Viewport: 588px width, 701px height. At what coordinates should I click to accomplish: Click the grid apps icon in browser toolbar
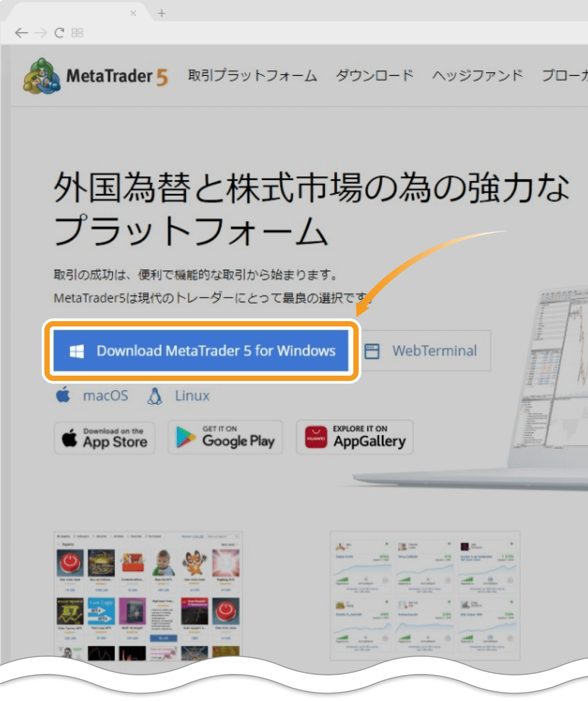78,33
